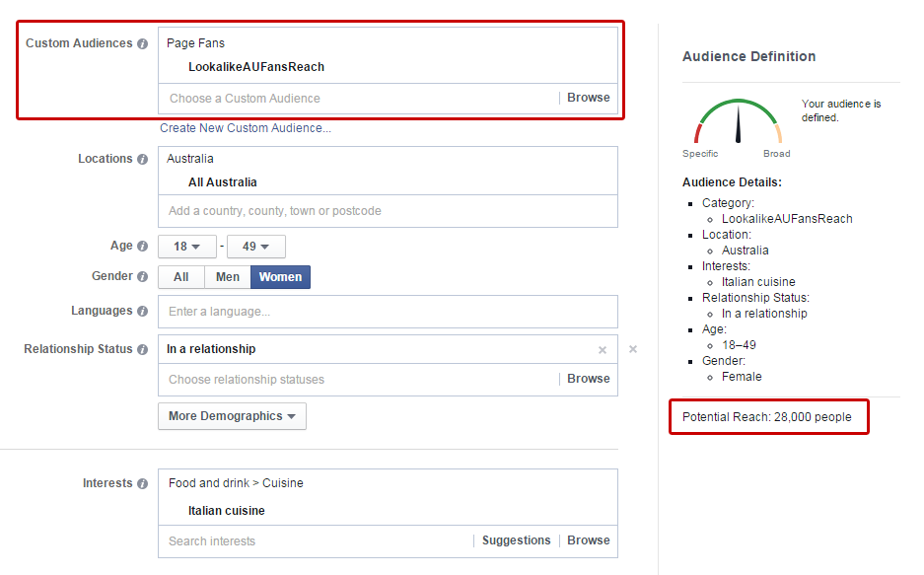
Task: Remove Relationship Status section with outer X
Action: tap(633, 349)
